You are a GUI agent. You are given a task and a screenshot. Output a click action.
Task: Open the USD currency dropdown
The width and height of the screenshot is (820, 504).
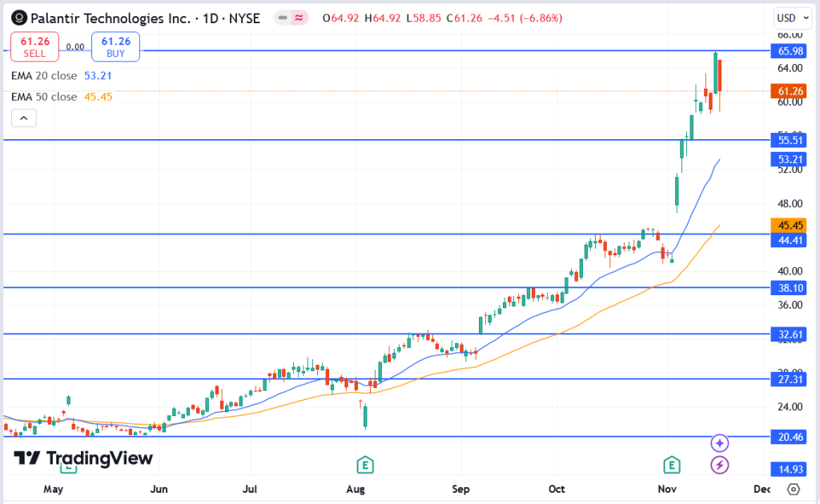[x=792, y=18]
